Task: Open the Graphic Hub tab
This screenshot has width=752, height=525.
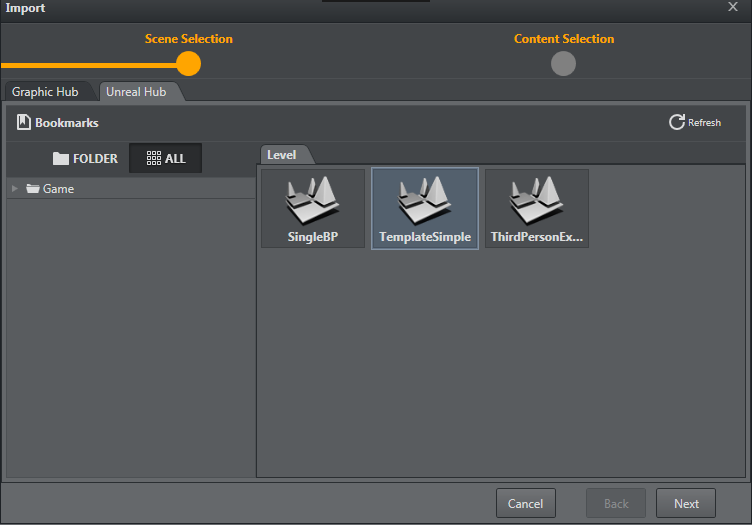Action: [x=45, y=92]
